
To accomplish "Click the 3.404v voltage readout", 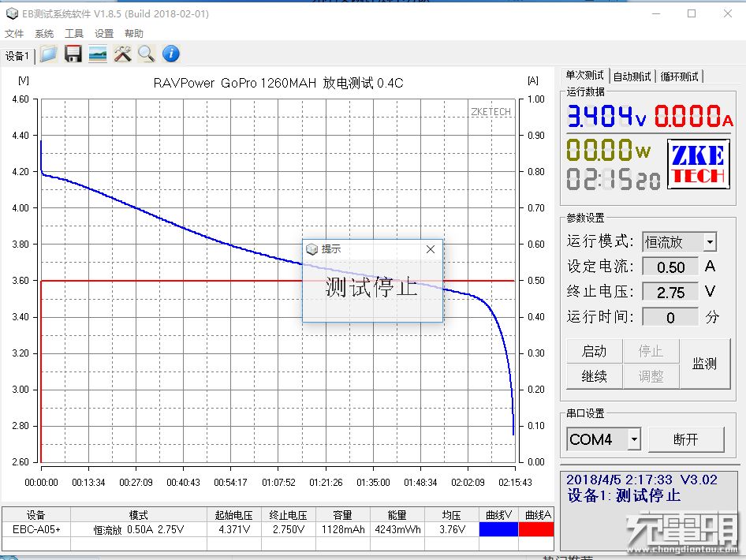I will (606, 116).
